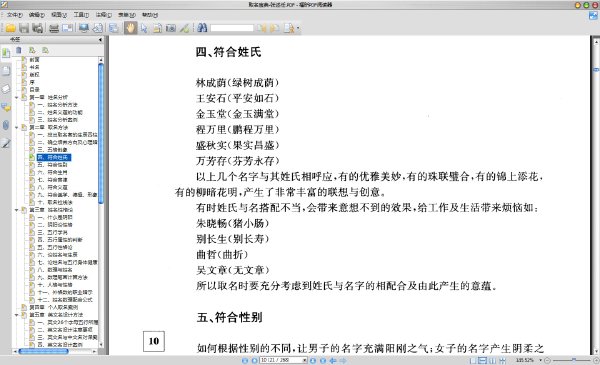Select the 目录 bookmark
This screenshot has width=600, height=365.
click(34, 90)
